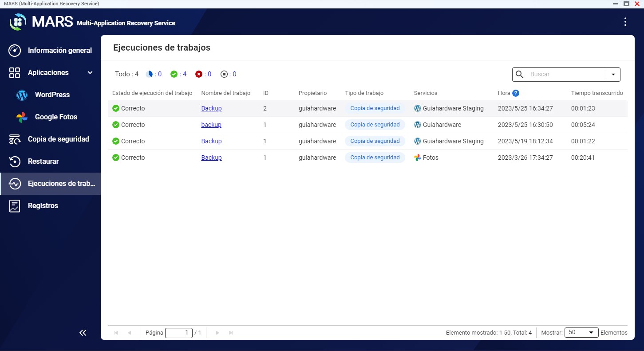Click the magnifier search icon
This screenshot has height=351, width=644.
click(520, 75)
